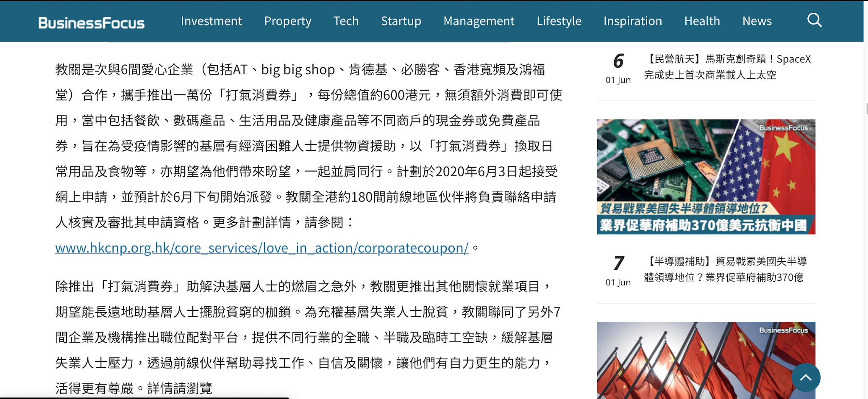The height and width of the screenshot is (399, 868).
Task: Follow the hkcnp.org.hk corporatecoupon link
Action: (x=262, y=248)
